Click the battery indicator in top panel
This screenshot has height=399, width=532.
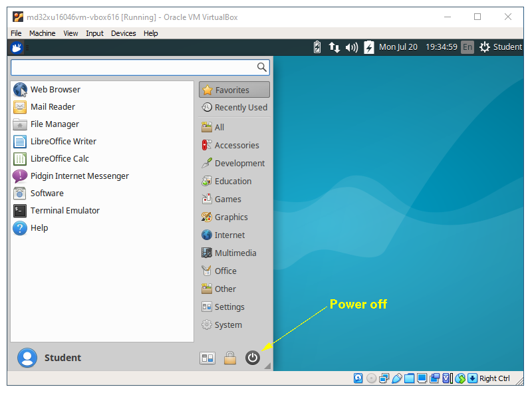coord(317,47)
